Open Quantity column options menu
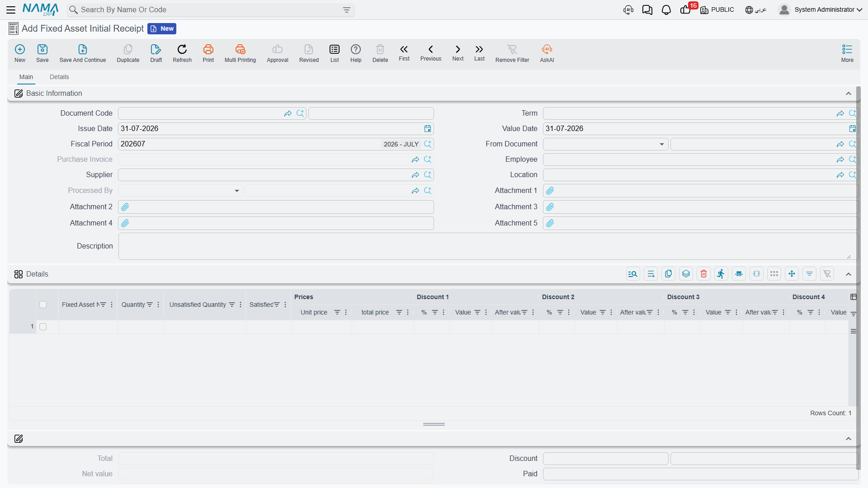Viewport: 868px width, 488px height. [158, 305]
